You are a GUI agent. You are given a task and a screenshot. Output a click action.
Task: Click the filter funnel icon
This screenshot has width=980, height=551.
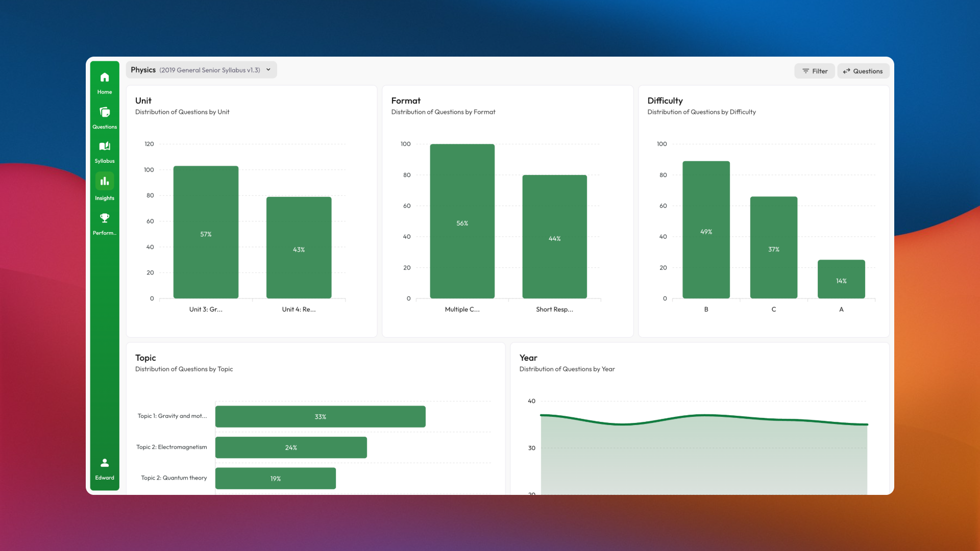pyautogui.click(x=805, y=71)
